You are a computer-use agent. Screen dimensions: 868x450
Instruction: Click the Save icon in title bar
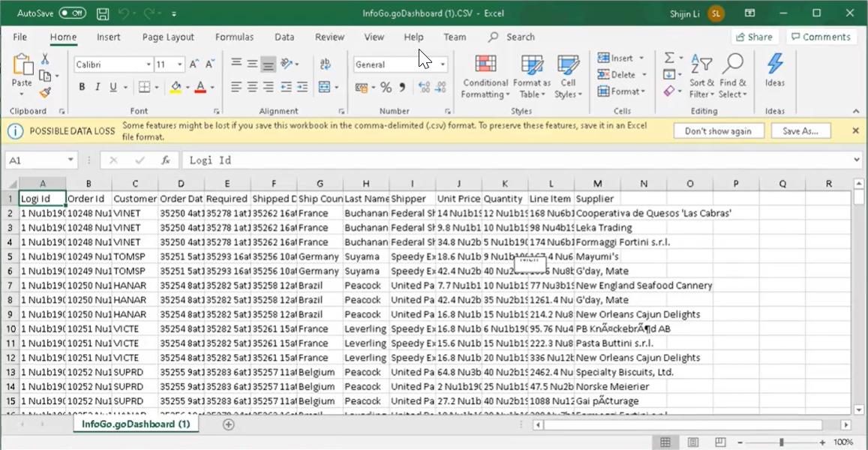103,13
